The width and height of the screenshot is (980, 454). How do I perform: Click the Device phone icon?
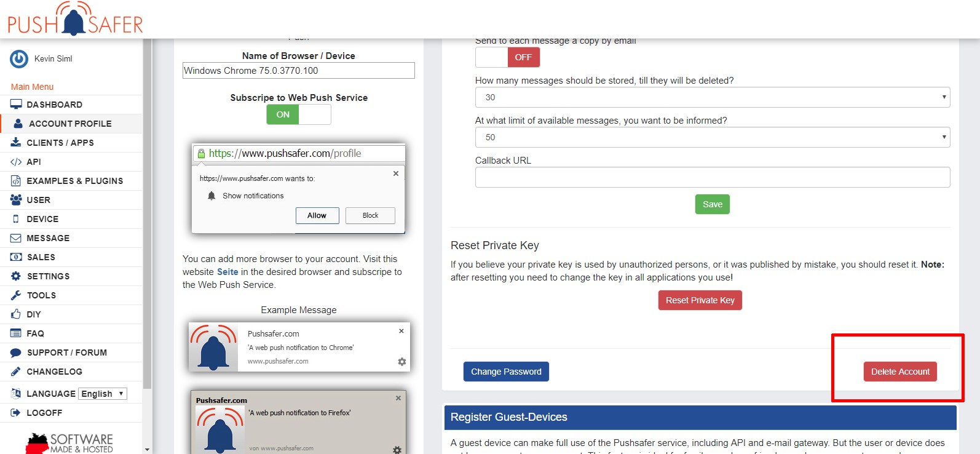(x=16, y=219)
